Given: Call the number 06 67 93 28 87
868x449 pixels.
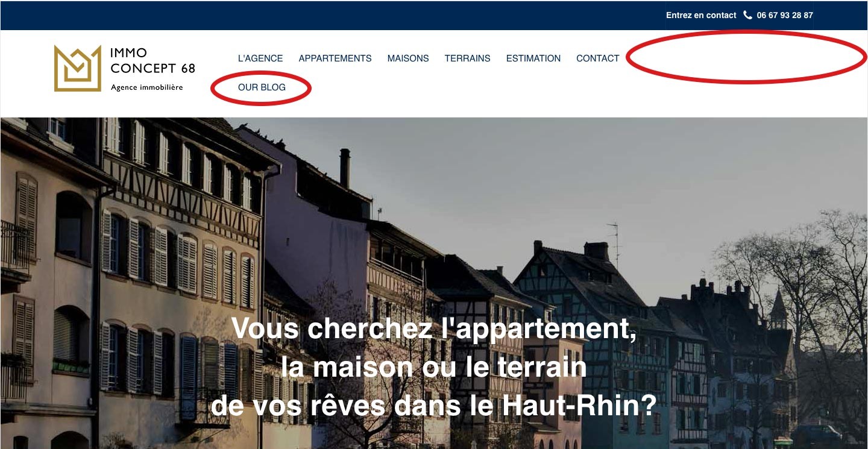Looking at the screenshot, I should click(x=785, y=15).
